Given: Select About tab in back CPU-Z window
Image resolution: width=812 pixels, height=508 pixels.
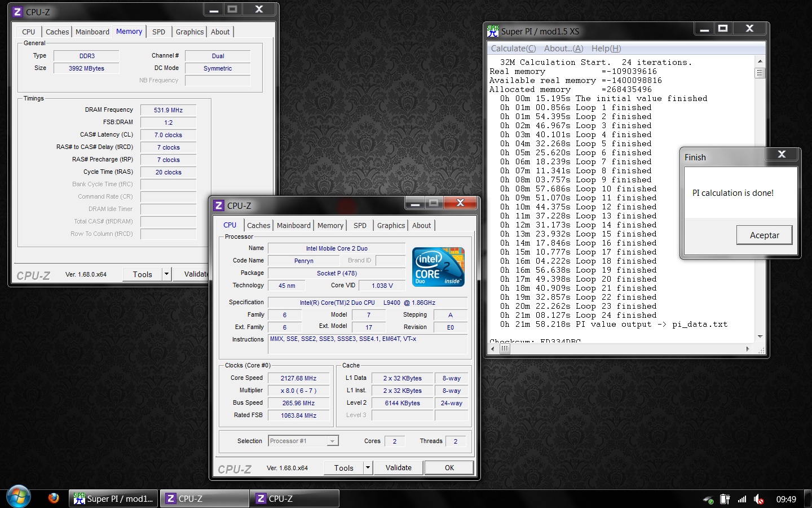Looking at the screenshot, I should 220,32.
